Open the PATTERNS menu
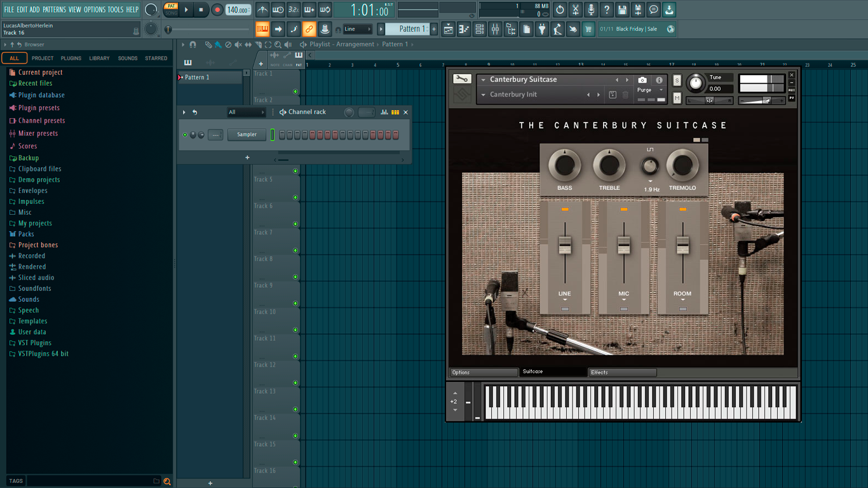 click(x=54, y=10)
